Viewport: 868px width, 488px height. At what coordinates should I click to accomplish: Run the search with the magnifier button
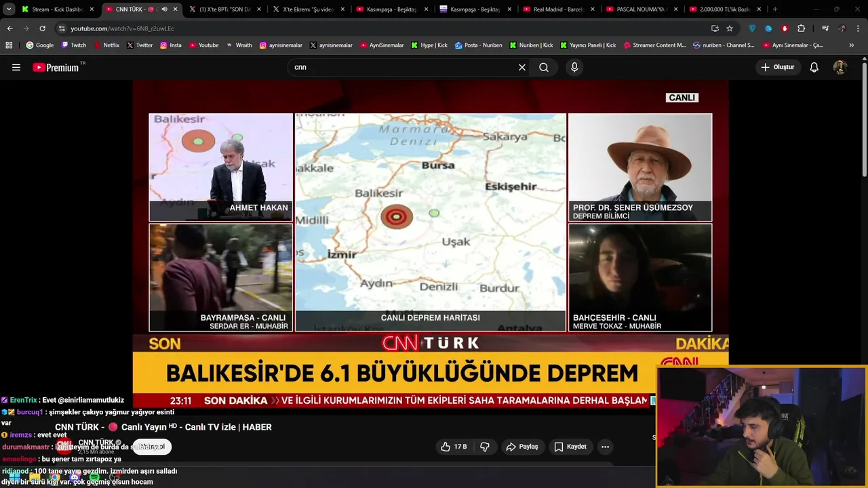coord(544,67)
